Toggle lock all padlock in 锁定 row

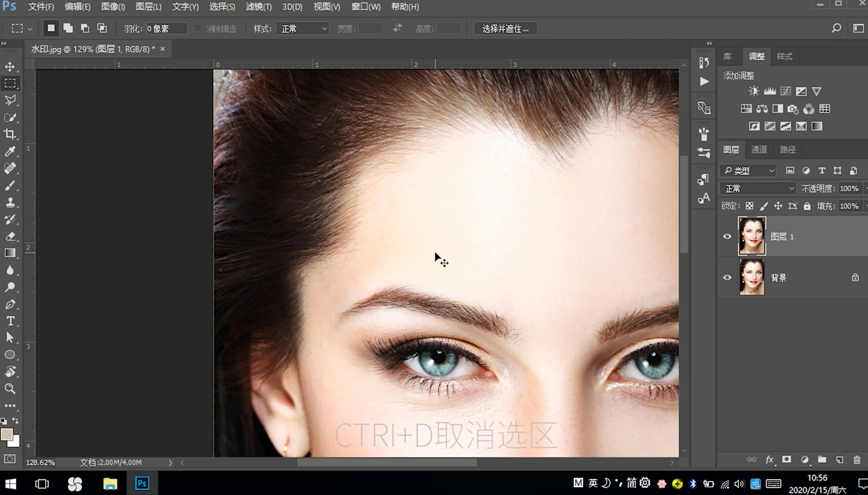807,206
